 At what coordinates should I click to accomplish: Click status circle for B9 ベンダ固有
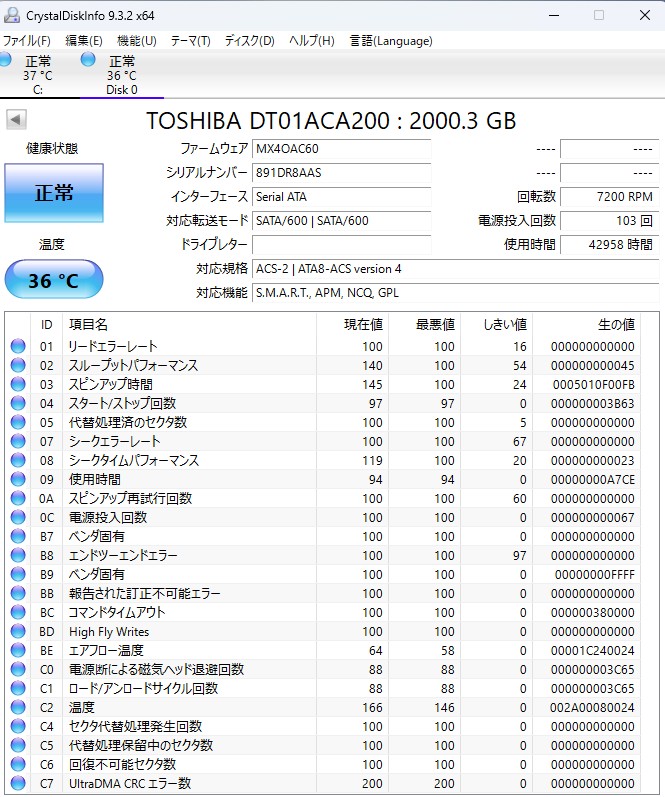pos(18,574)
